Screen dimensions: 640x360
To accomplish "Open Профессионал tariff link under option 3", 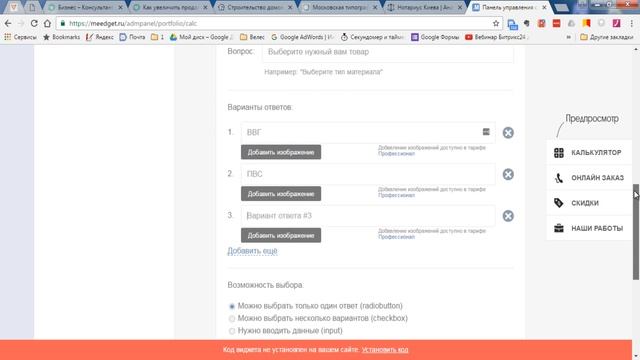I will (396, 237).
